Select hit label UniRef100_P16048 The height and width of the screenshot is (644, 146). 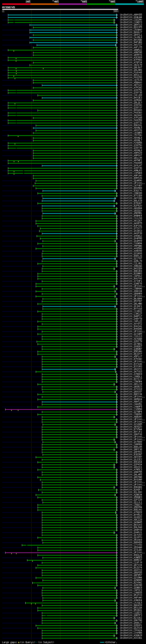coord(131,72)
